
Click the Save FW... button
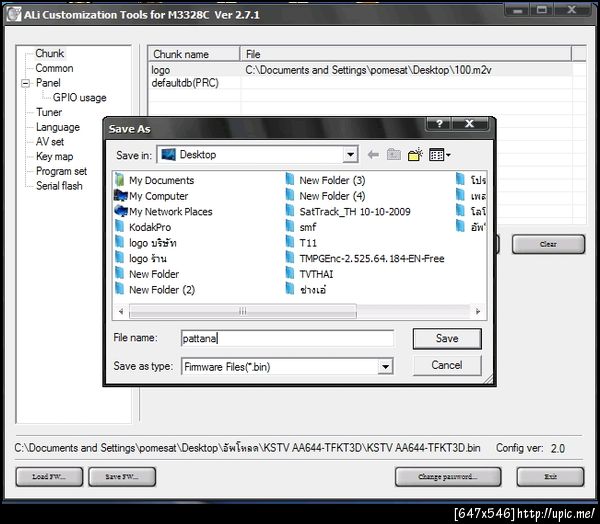pyautogui.click(x=122, y=477)
